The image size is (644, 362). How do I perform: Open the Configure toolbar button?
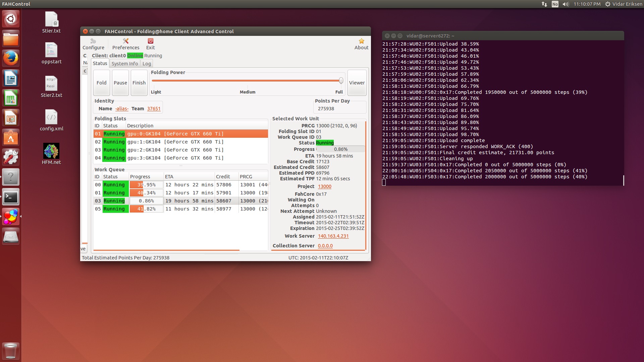pos(93,44)
